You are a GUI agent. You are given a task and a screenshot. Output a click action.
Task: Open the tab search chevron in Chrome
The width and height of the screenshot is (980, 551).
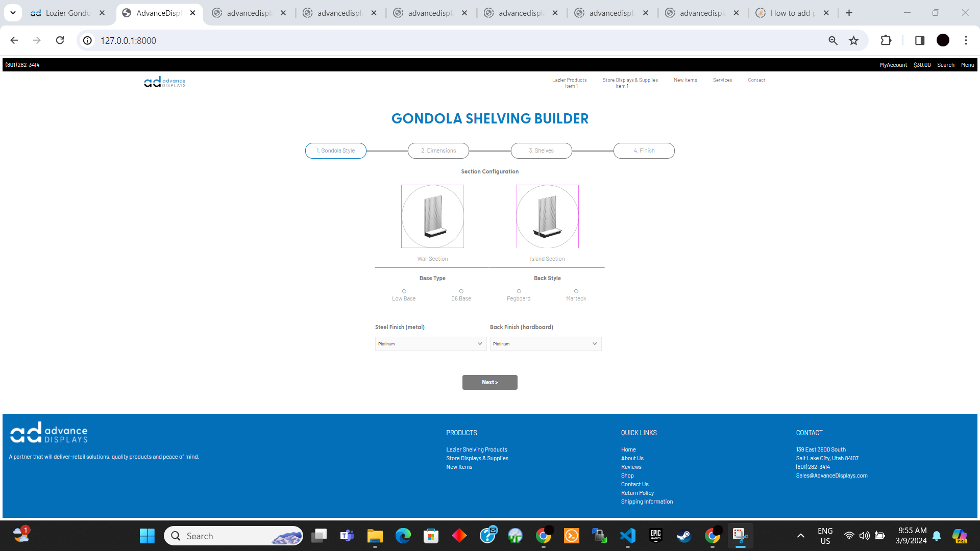pos(12,13)
